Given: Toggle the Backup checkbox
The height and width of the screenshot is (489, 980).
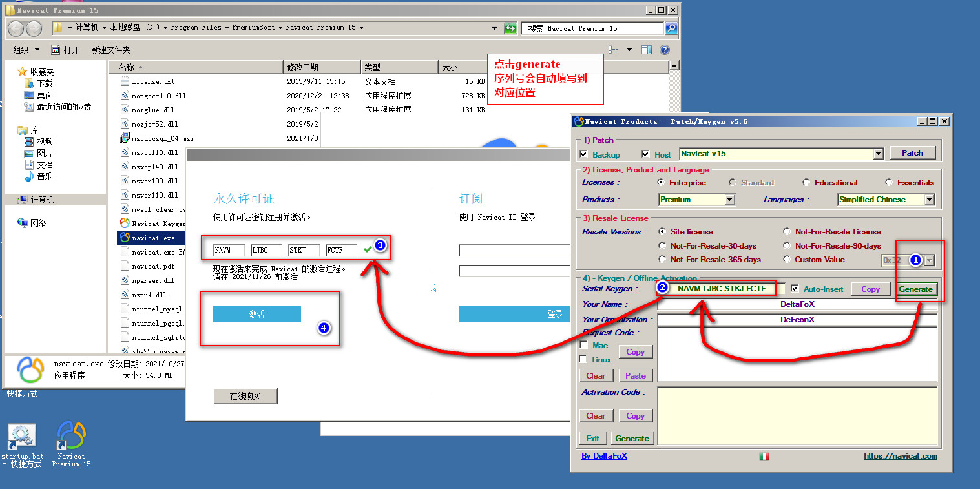Looking at the screenshot, I should (584, 154).
